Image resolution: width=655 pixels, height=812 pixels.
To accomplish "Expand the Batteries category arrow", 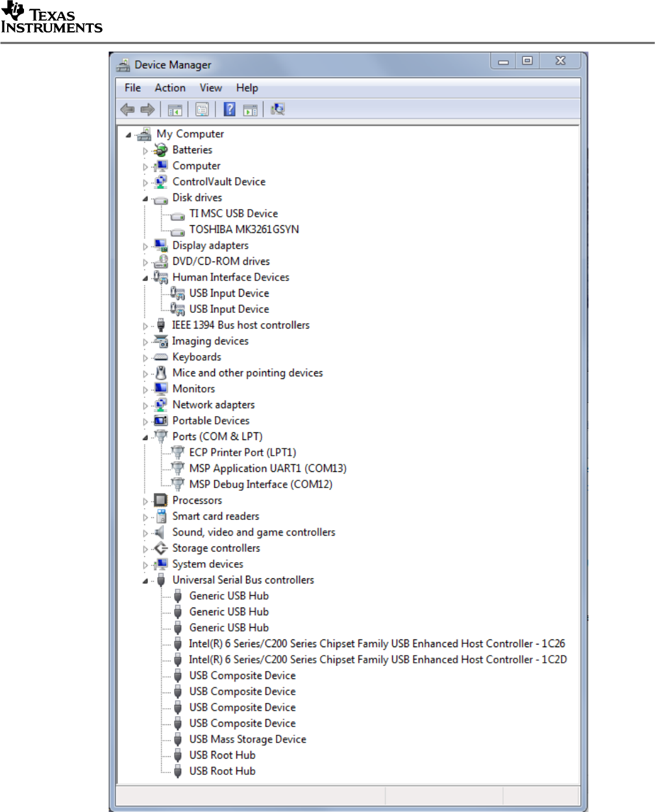I will coord(145,151).
